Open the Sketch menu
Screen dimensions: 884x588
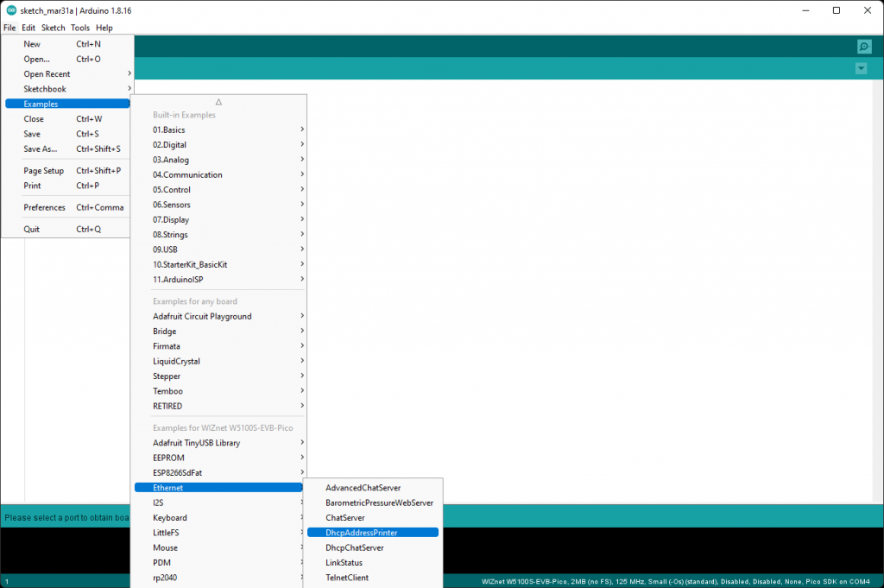click(x=53, y=28)
